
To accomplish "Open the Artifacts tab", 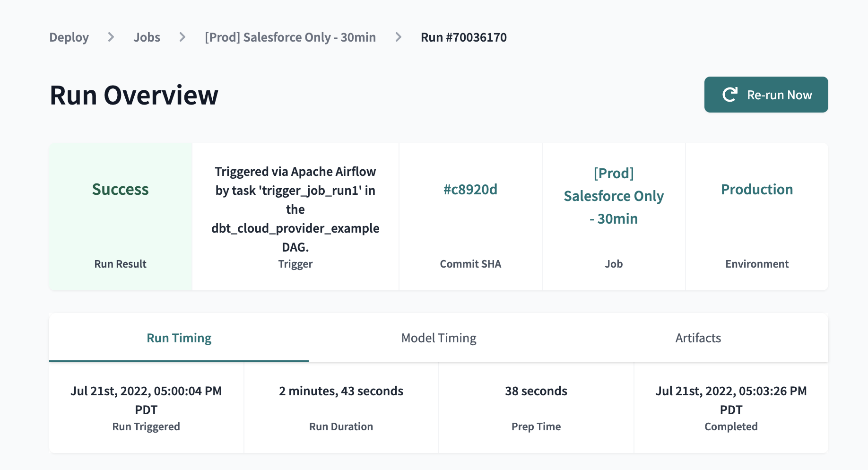I will point(698,338).
